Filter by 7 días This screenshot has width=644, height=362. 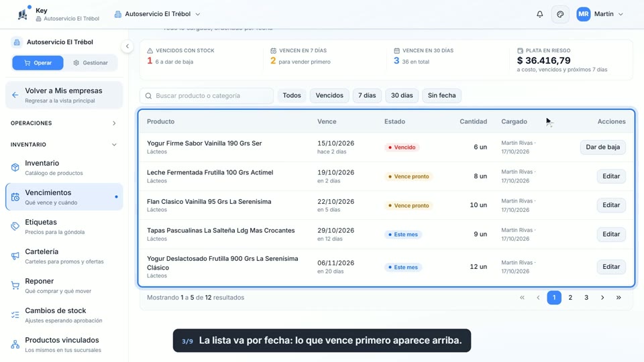[x=367, y=96]
